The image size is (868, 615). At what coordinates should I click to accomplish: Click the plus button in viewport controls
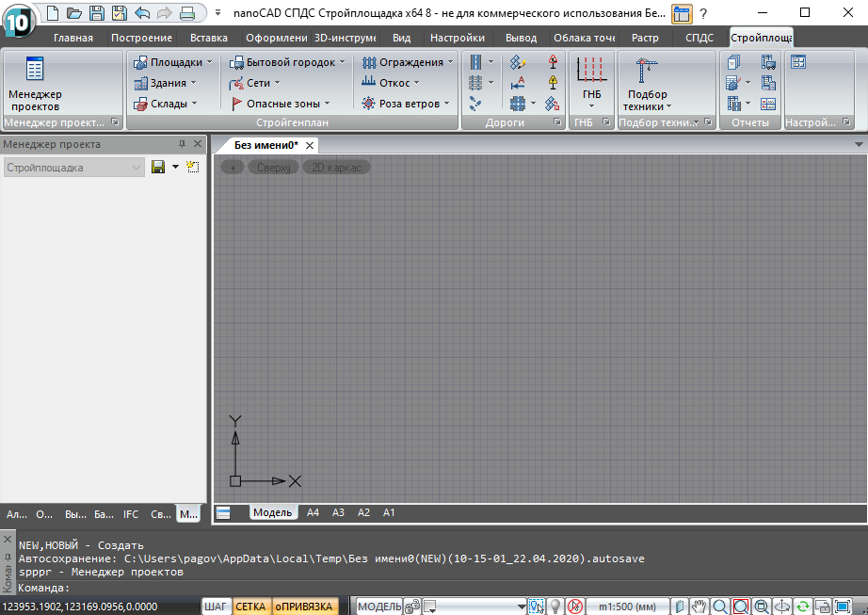pyautogui.click(x=233, y=168)
